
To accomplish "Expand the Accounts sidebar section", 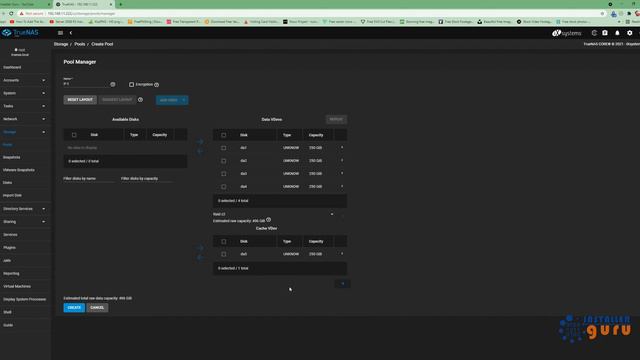I will click(x=24, y=80).
